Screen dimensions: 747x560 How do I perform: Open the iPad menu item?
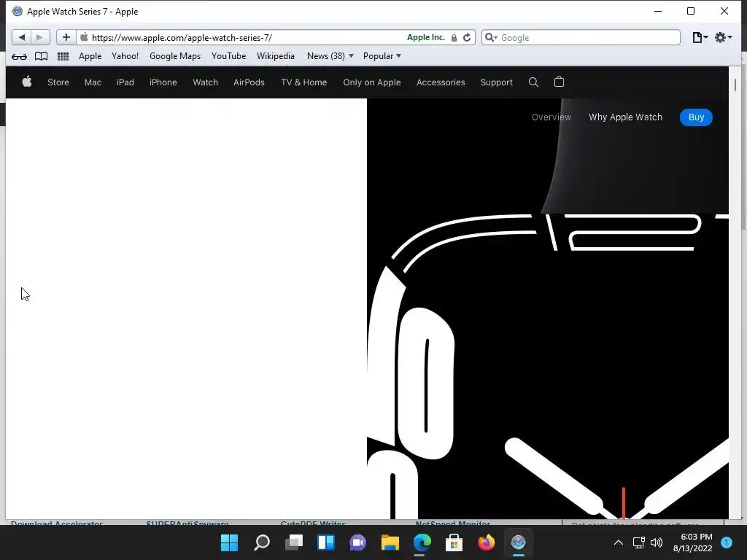click(125, 82)
